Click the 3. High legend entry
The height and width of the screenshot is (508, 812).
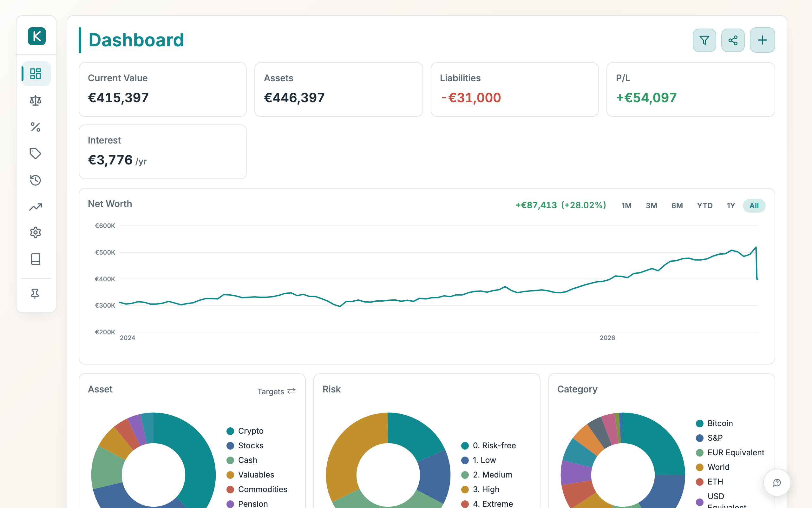[x=480, y=490]
